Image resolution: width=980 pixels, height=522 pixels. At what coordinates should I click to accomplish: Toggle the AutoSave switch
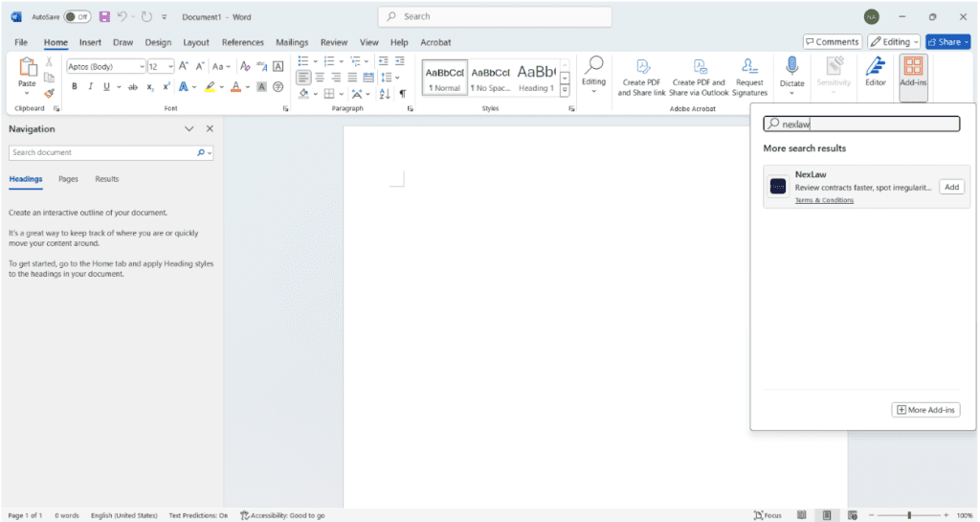(x=78, y=17)
